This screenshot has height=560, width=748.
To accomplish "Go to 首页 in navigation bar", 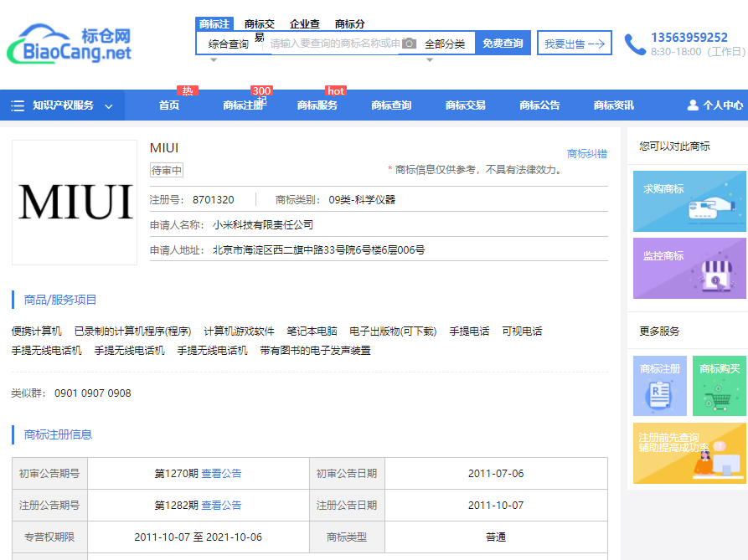I will [x=169, y=105].
